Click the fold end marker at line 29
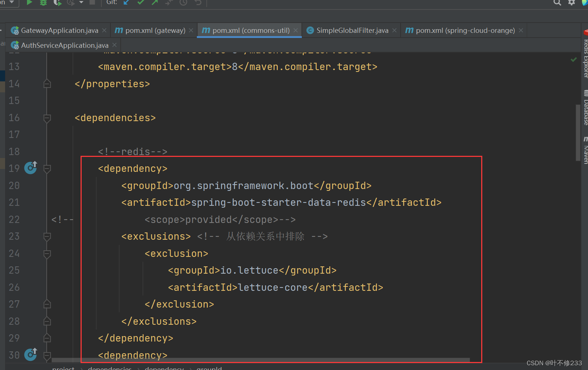 click(x=47, y=338)
